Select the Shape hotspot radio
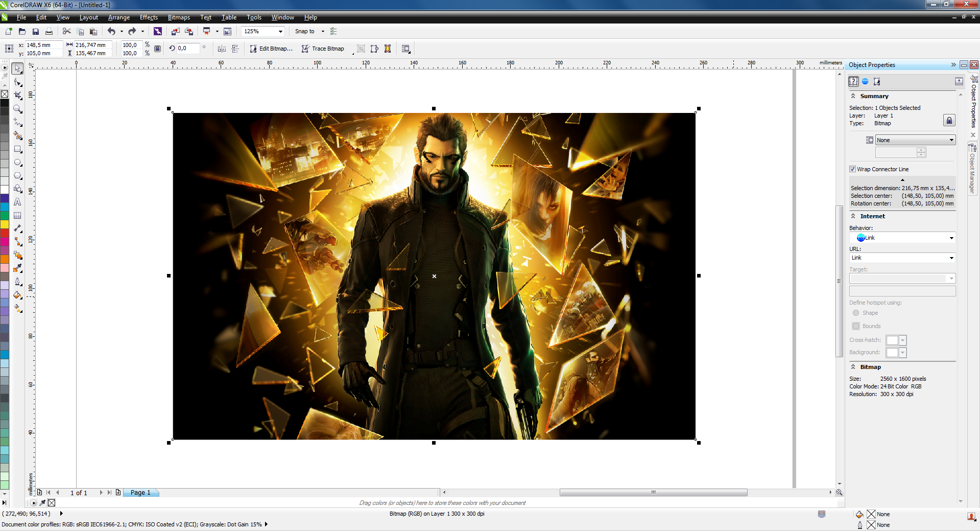980x531 pixels. pos(856,313)
